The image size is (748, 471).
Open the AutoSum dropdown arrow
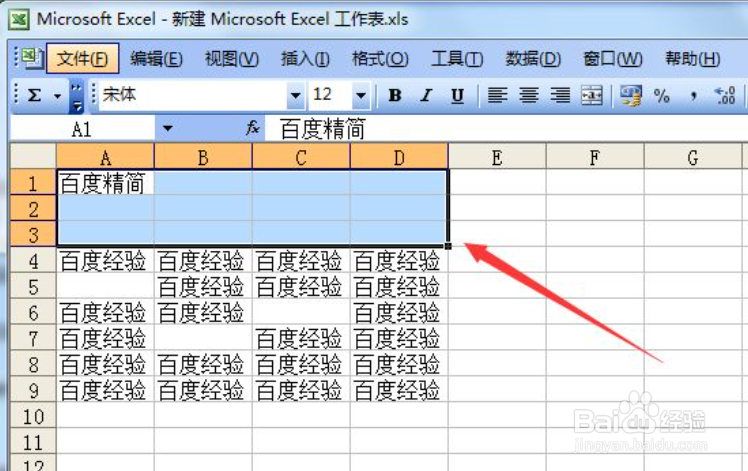[57, 96]
